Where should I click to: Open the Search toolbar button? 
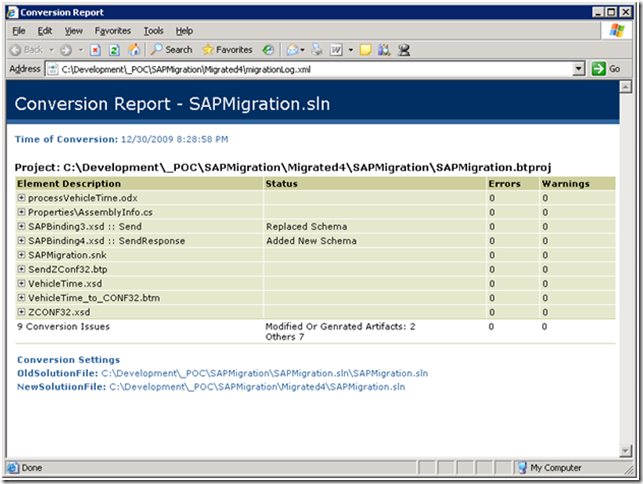tap(171, 49)
